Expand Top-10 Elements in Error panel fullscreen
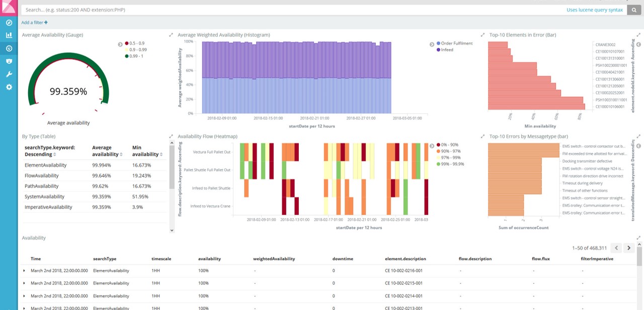The height and width of the screenshot is (310, 644). click(x=638, y=35)
